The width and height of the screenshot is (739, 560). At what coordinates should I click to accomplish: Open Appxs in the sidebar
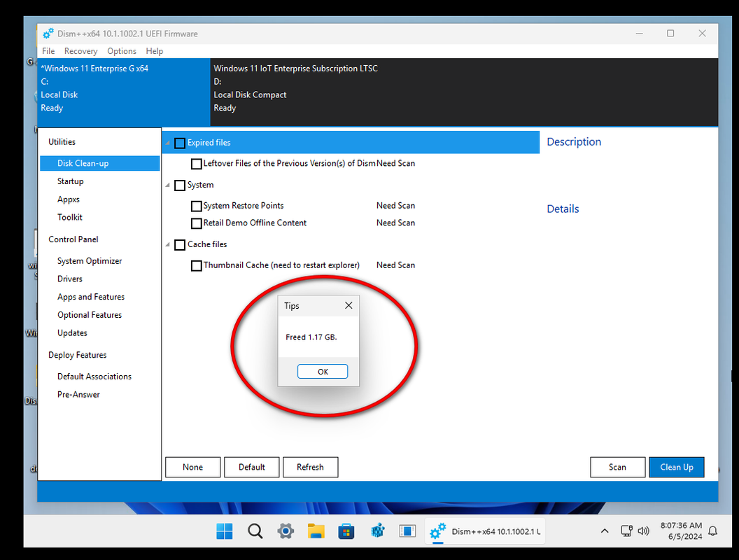coord(69,199)
